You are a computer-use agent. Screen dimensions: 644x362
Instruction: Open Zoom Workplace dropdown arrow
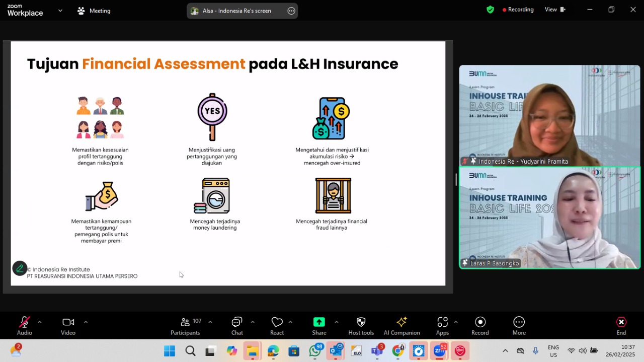click(60, 11)
